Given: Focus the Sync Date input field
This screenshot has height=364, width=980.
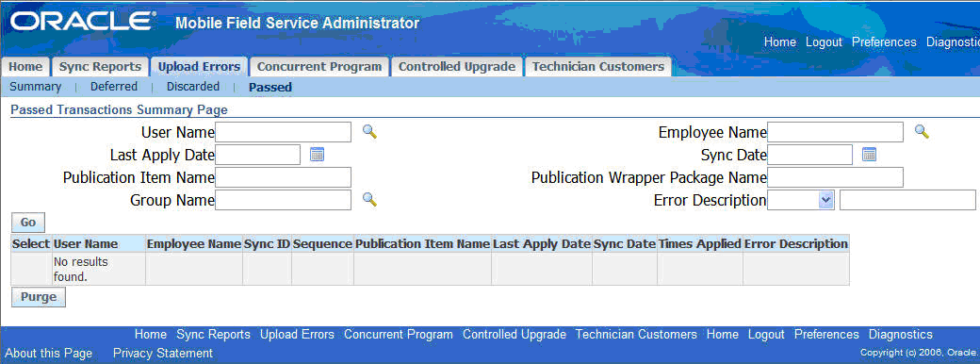Looking at the screenshot, I should click(x=810, y=155).
